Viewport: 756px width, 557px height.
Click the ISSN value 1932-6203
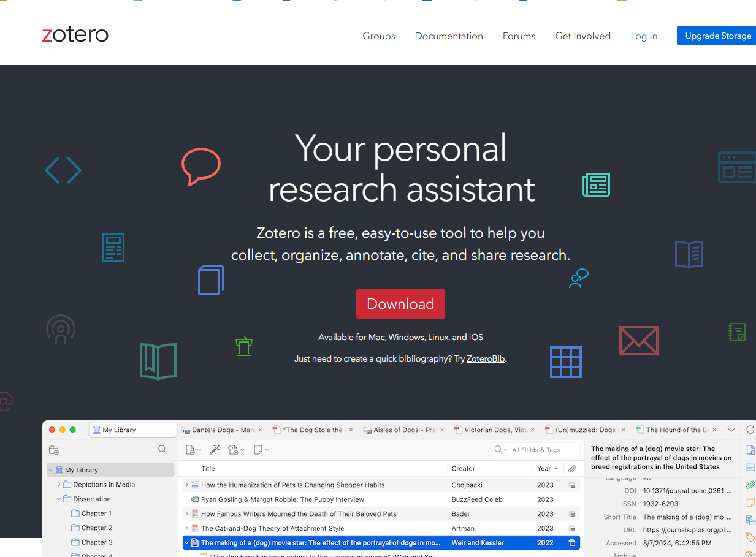tap(660, 504)
